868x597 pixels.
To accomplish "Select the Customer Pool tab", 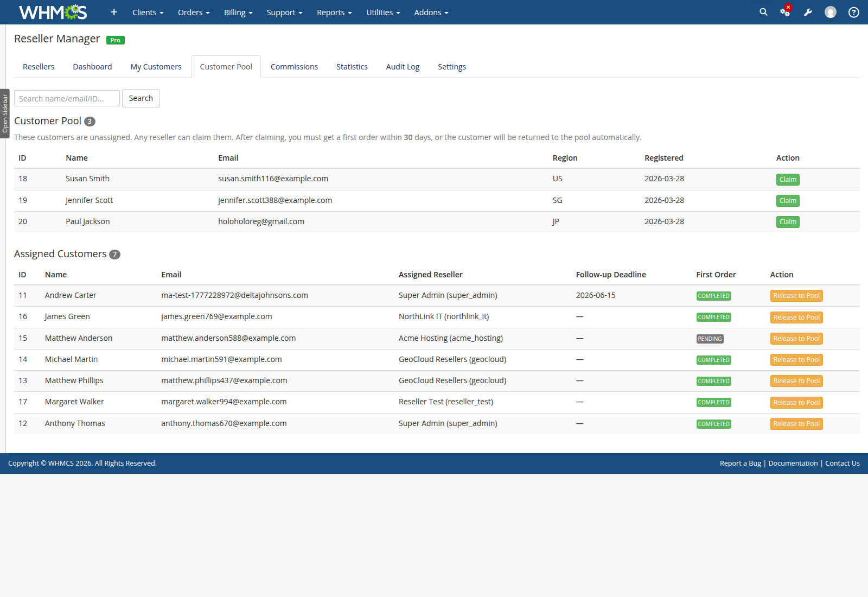I will coord(226,67).
